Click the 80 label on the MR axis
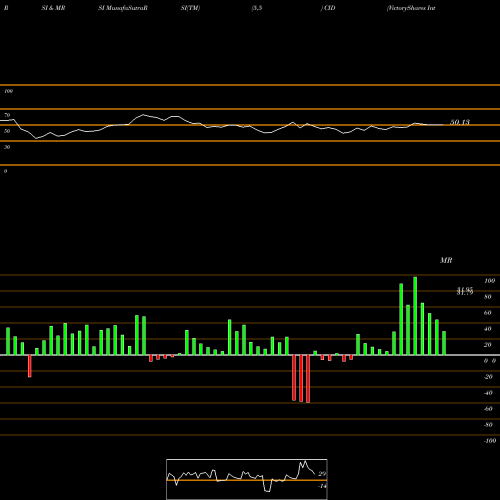 pos(488,297)
